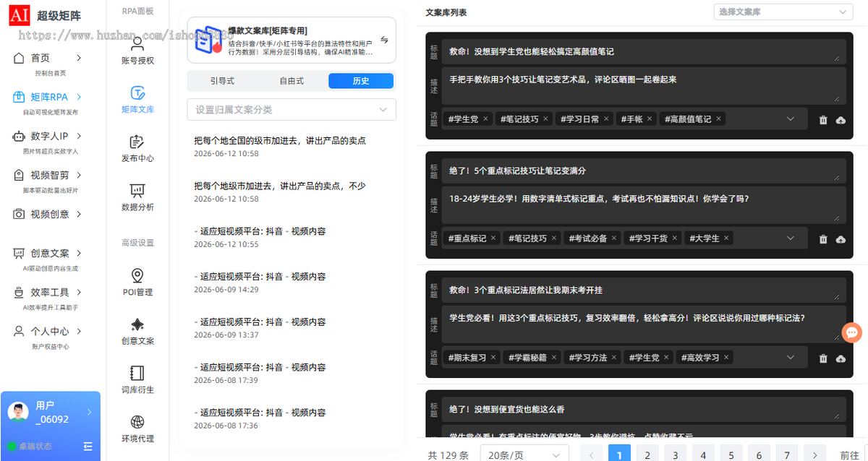Remove the #考试必备 tag
This screenshot has height=461, width=868.
tap(615, 238)
